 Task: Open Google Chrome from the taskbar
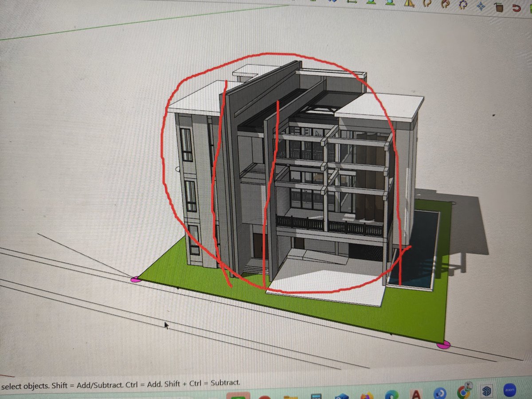(x=463, y=391)
